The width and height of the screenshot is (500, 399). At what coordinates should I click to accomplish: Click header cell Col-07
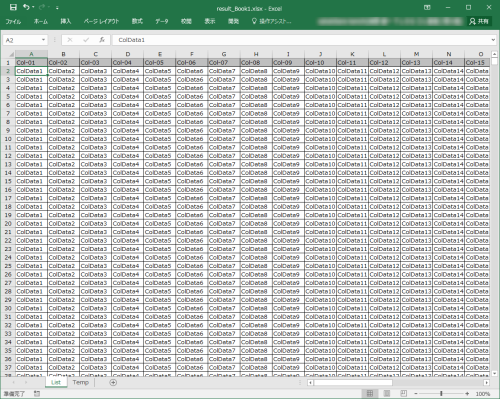pyautogui.click(x=224, y=62)
